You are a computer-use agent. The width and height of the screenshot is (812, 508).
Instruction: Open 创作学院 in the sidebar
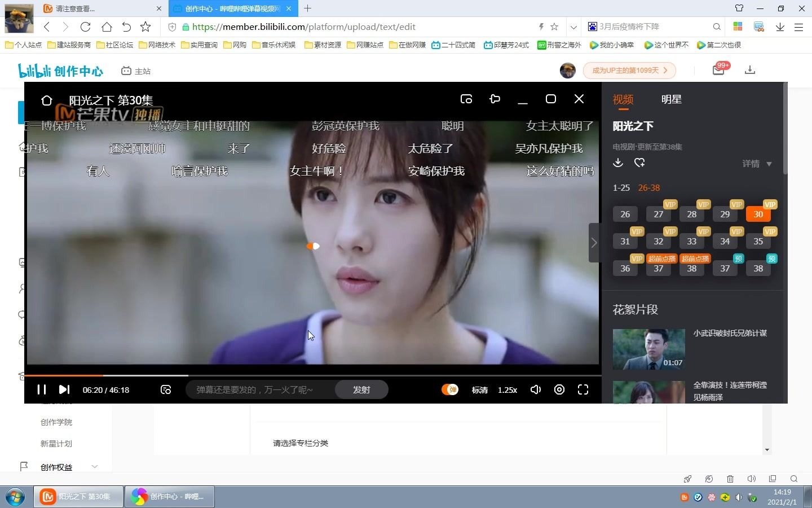pyautogui.click(x=56, y=422)
